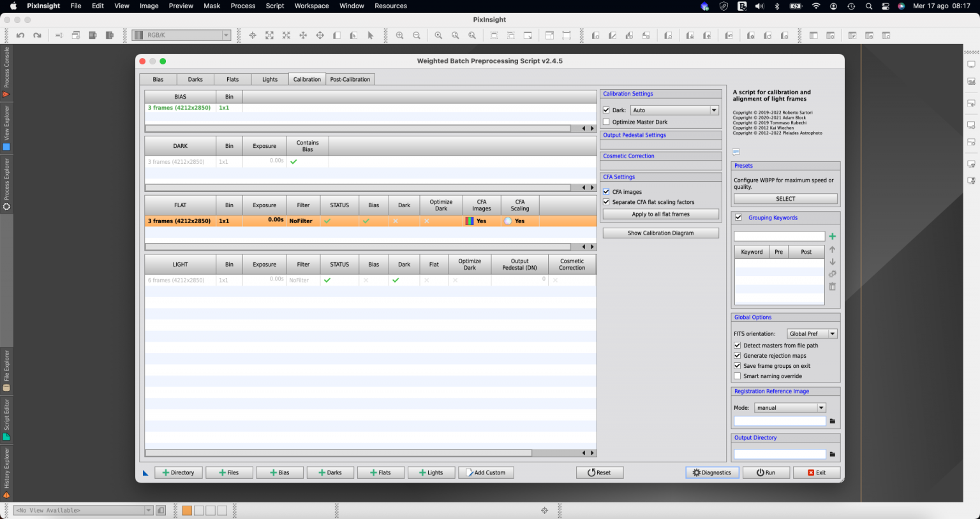
Task: Open the Process menu in the menu bar
Action: tap(242, 6)
